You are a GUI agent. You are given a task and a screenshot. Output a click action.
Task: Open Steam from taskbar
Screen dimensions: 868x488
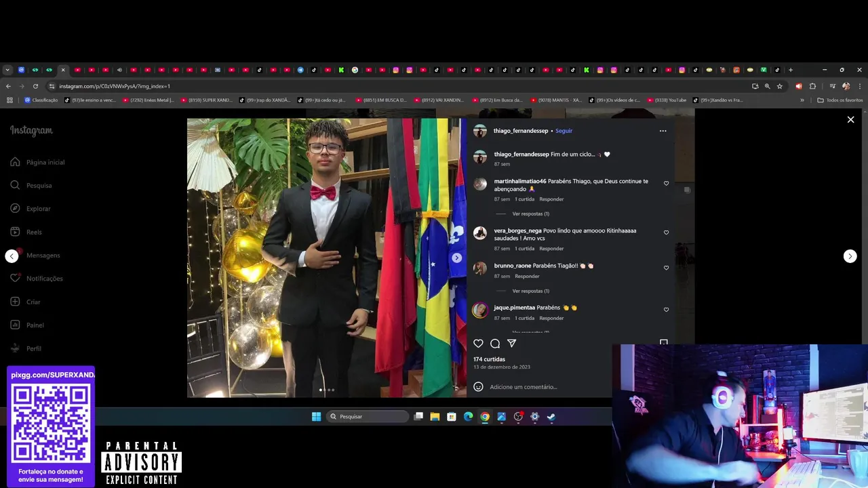pyautogui.click(x=551, y=417)
